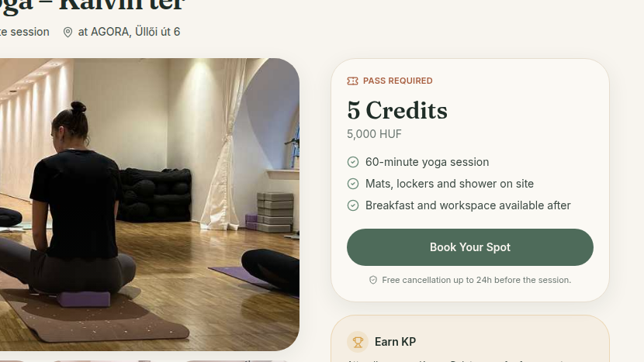The height and width of the screenshot is (362, 644).
Task: Click the 5 Credits heading
Action: pos(397,110)
